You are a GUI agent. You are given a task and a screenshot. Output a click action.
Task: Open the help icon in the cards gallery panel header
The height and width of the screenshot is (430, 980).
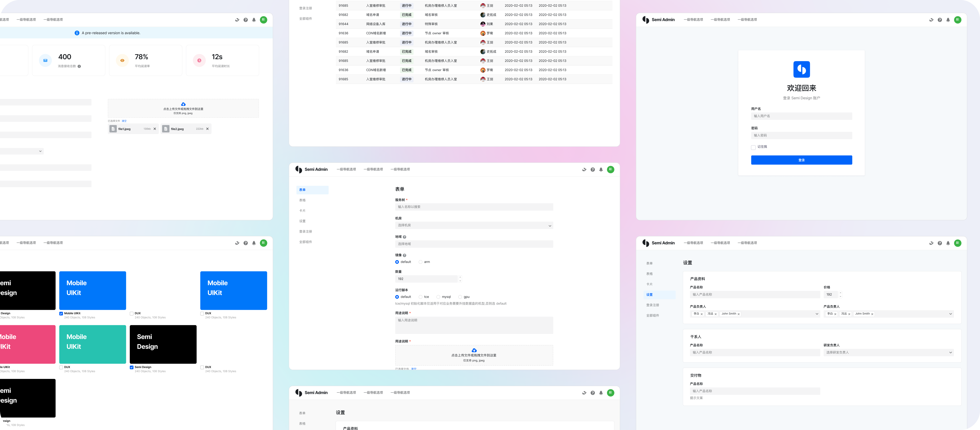(x=245, y=243)
